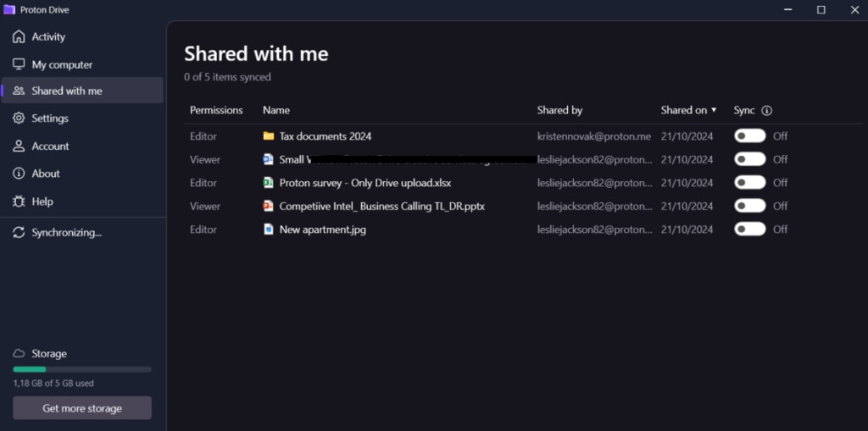
Task: Switch on sync for New apartment.jpg
Action: (749, 229)
